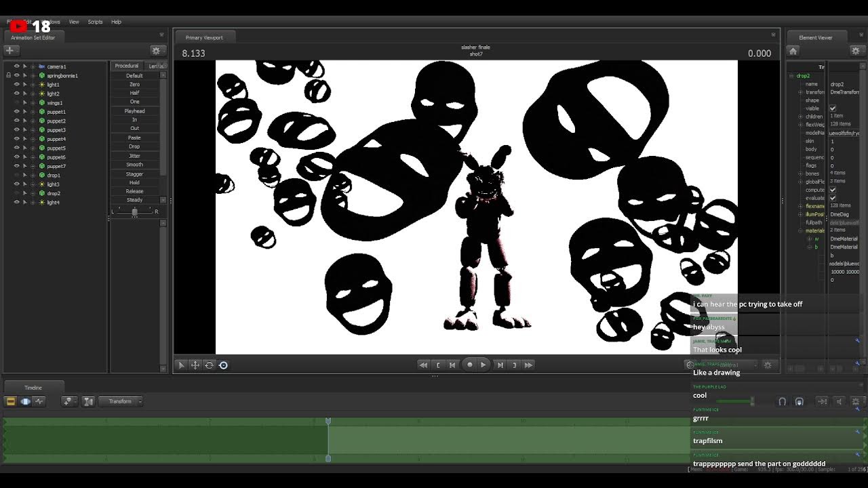Apply the Smooth procedural preset

[x=134, y=165]
